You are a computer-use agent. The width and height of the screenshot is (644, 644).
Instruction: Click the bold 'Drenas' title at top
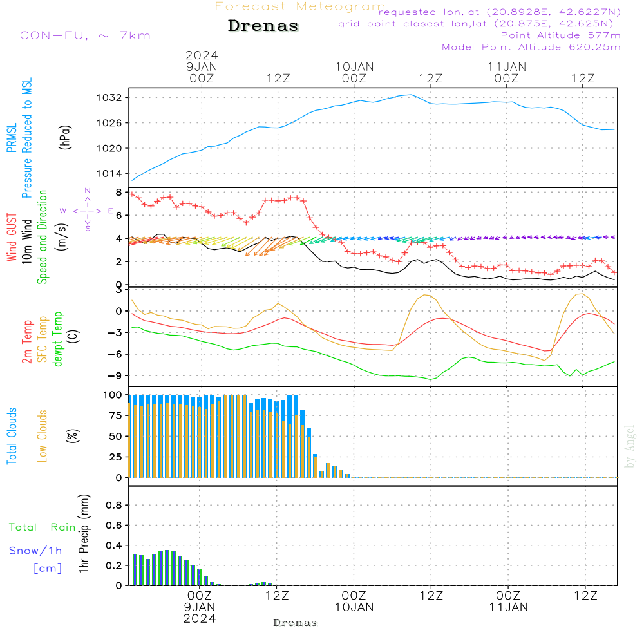(263, 26)
